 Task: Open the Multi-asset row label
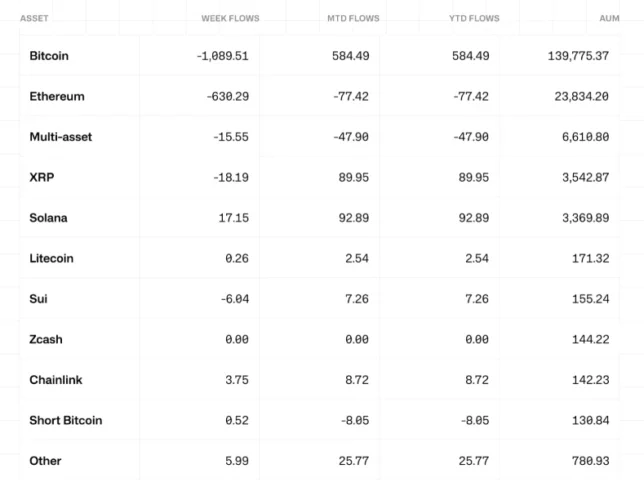[61, 137]
